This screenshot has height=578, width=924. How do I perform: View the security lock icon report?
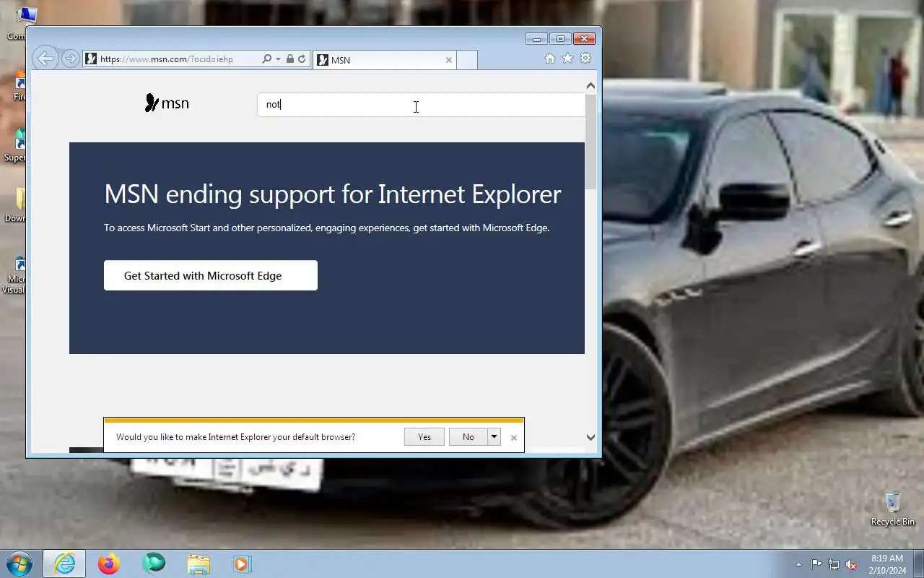tap(290, 59)
